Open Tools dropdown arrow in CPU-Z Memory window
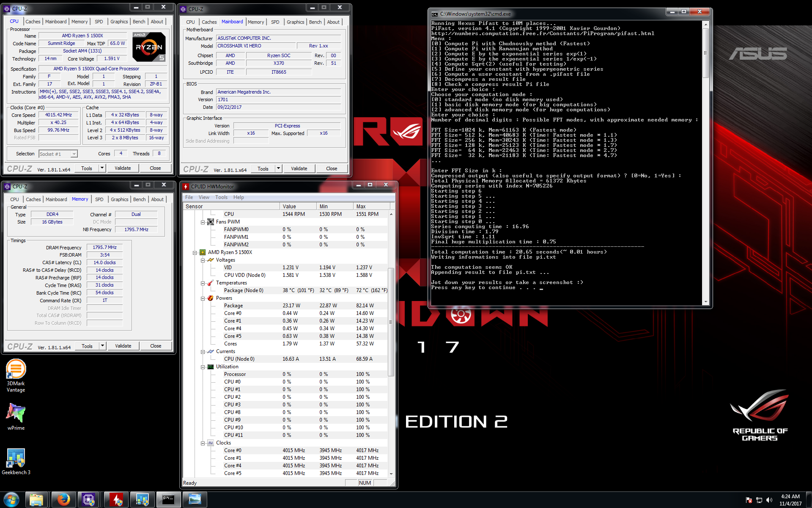 (102, 346)
